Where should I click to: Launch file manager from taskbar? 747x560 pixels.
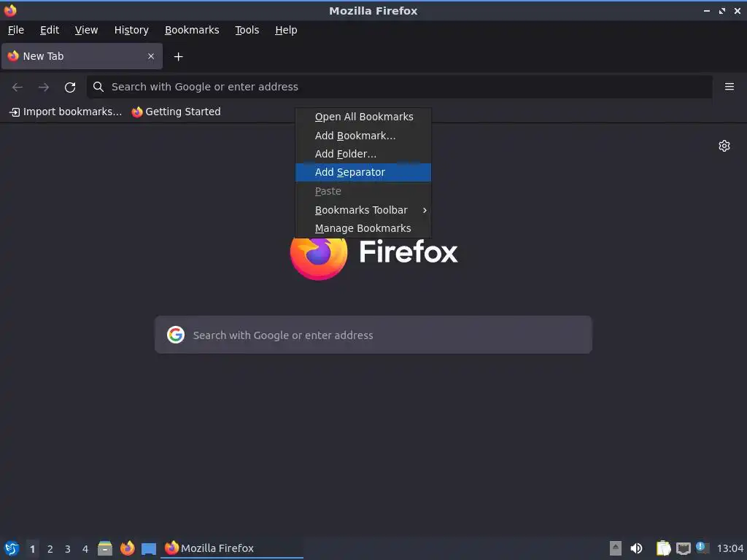(105, 548)
